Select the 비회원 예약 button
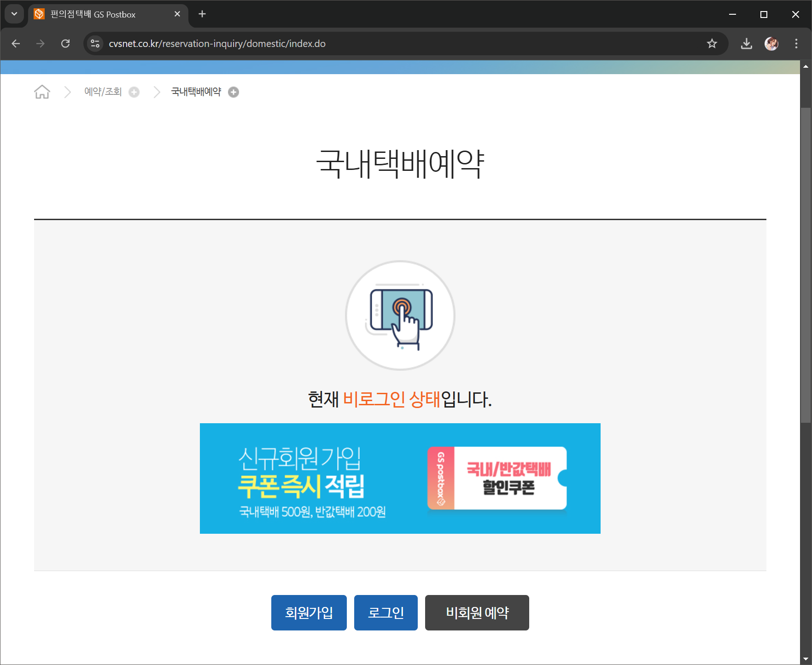The width and height of the screenshot is (812, 665). pos(477,612)
